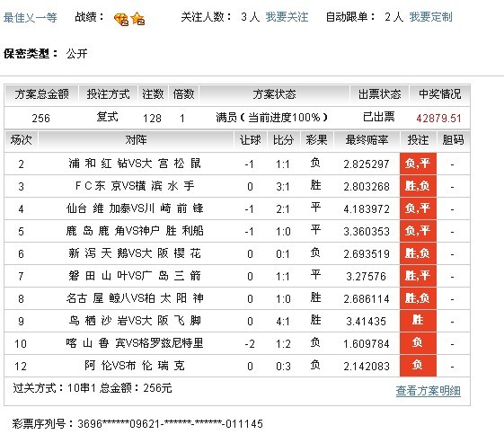
Task: Select the 中奖情况 column header
Action: coord(439,94)
